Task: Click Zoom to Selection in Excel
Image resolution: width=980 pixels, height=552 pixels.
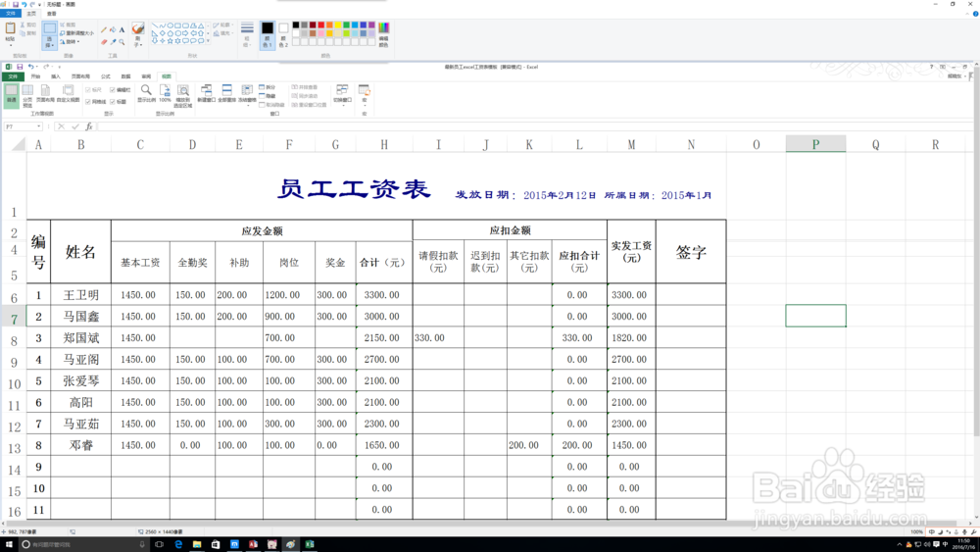Action: [x=182, y=97]
